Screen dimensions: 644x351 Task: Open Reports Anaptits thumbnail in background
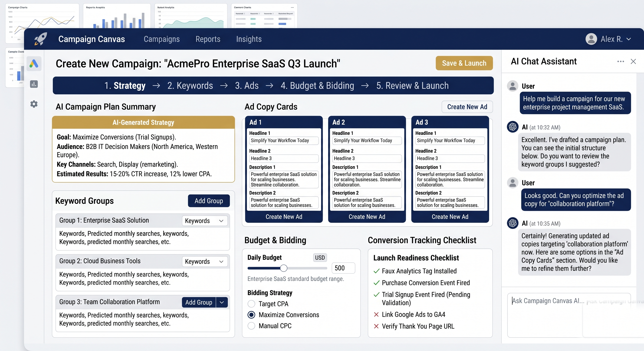[117, 16]
